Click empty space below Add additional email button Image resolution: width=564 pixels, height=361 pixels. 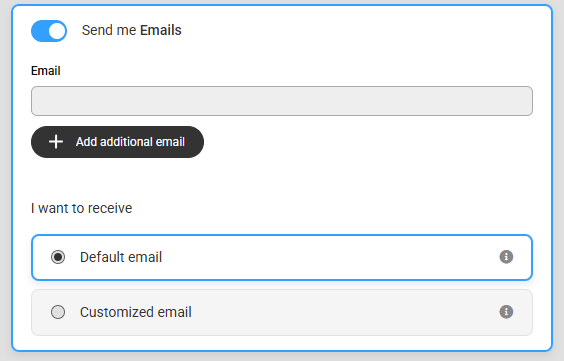point(282,178)
